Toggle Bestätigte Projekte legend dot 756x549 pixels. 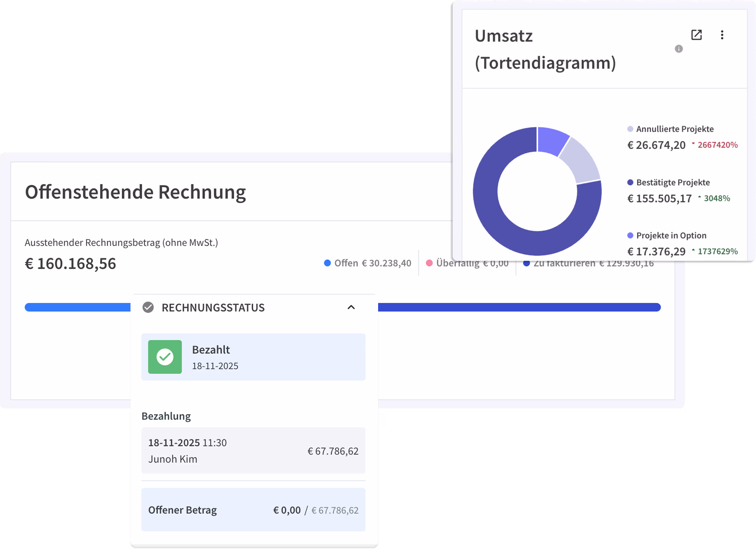point(630,182)
